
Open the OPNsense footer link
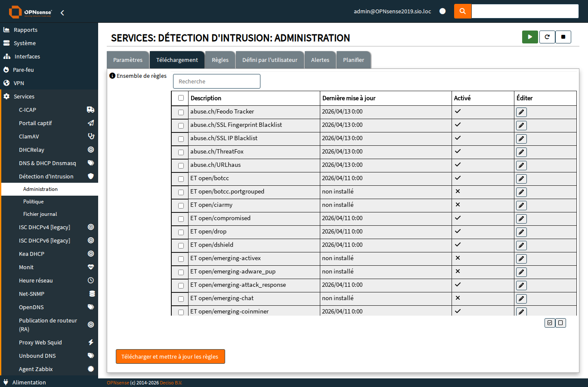pyautogui.click(x=118, y=383)
